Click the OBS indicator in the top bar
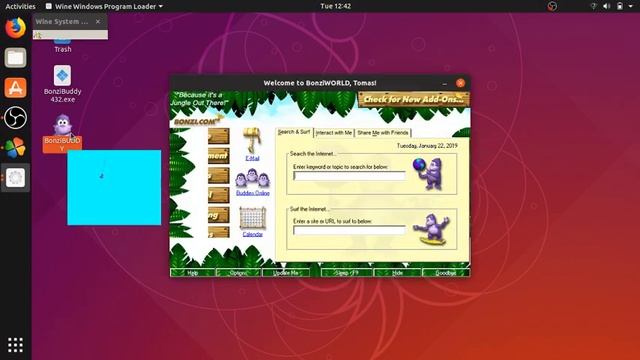Image resolution: width=640 pixels, height=360 pixels. pyautogui.click(x=552, y=6)
